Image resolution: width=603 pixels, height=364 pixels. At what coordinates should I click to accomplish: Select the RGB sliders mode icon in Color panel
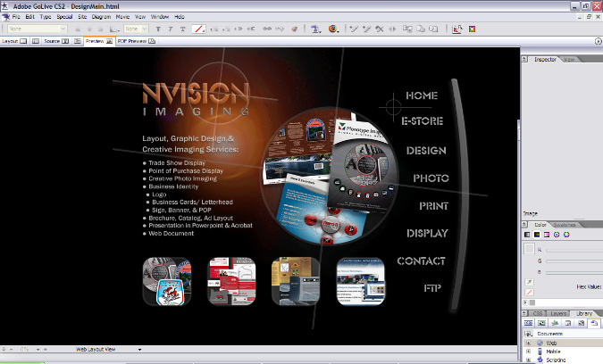coord(536,235)
